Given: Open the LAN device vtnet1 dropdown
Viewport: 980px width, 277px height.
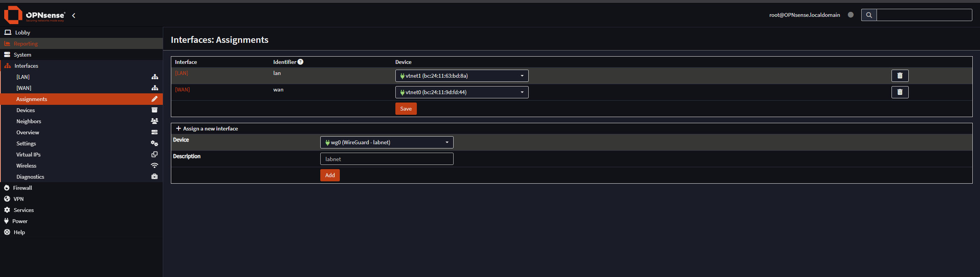Looking at the screenshot, I should point(462,76).
